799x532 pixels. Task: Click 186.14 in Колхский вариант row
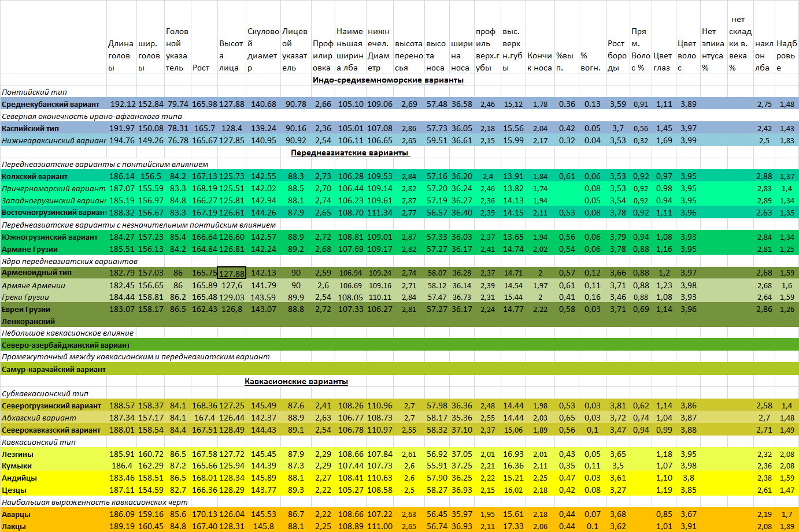coord(122,176)
